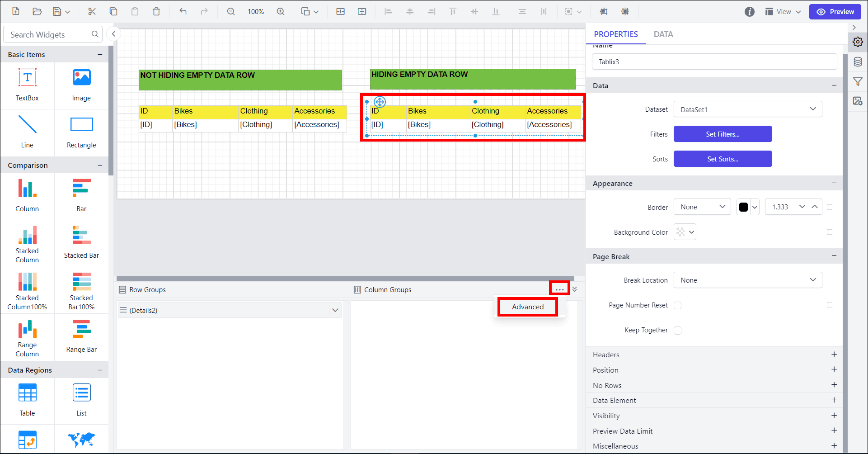Select the Table data region widget
Viewport: 868px width, 454px height.
(27, 399)
